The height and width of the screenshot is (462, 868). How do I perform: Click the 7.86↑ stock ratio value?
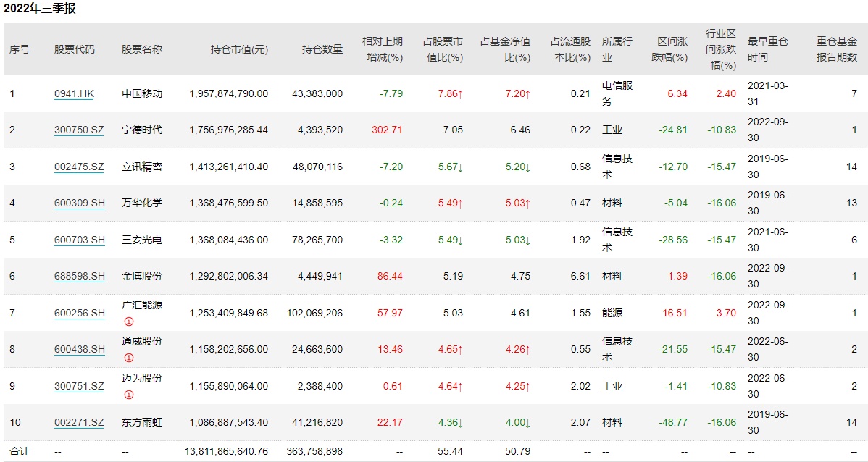(x=450, y=93)
